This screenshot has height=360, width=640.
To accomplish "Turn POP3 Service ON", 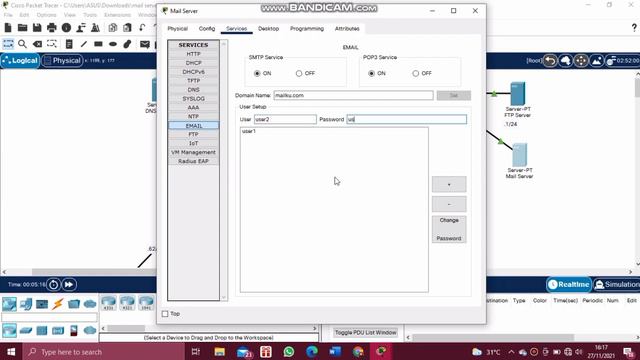I will (x=371, y=73).
